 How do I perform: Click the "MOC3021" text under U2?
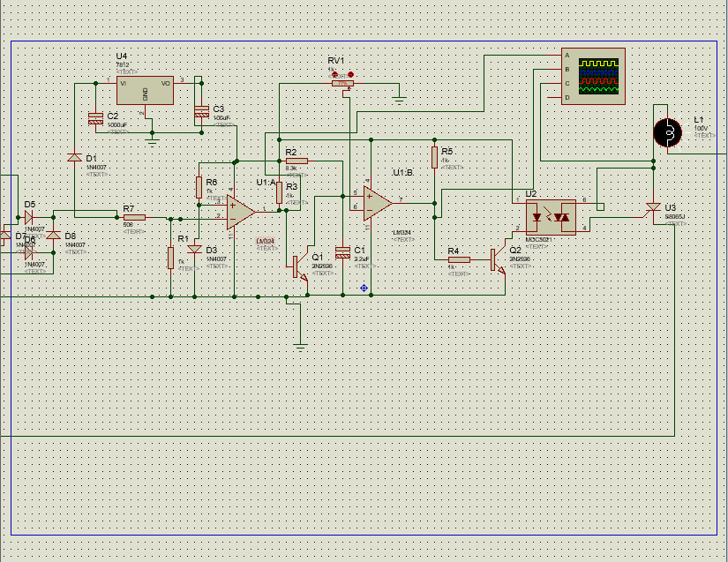538,240
